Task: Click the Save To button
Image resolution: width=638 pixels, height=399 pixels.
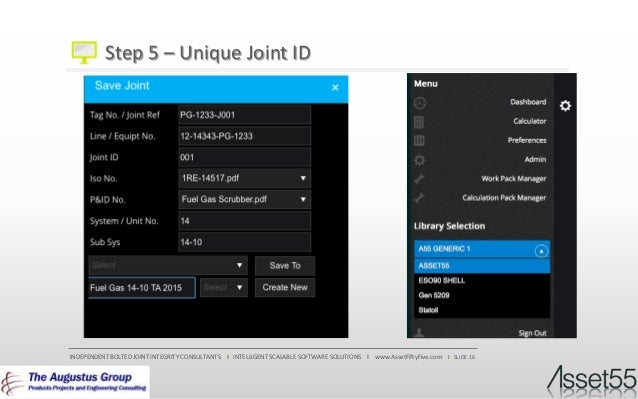Action: 285,266
